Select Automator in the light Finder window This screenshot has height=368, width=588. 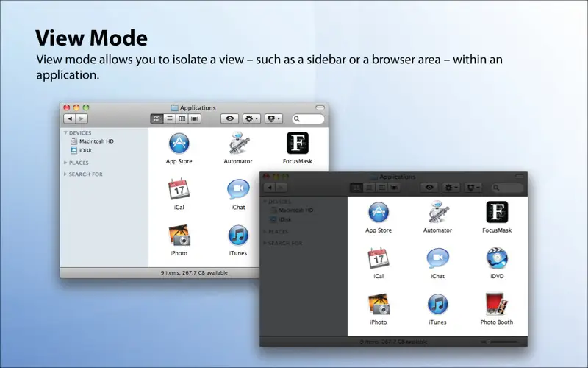[x=238, y=143]
